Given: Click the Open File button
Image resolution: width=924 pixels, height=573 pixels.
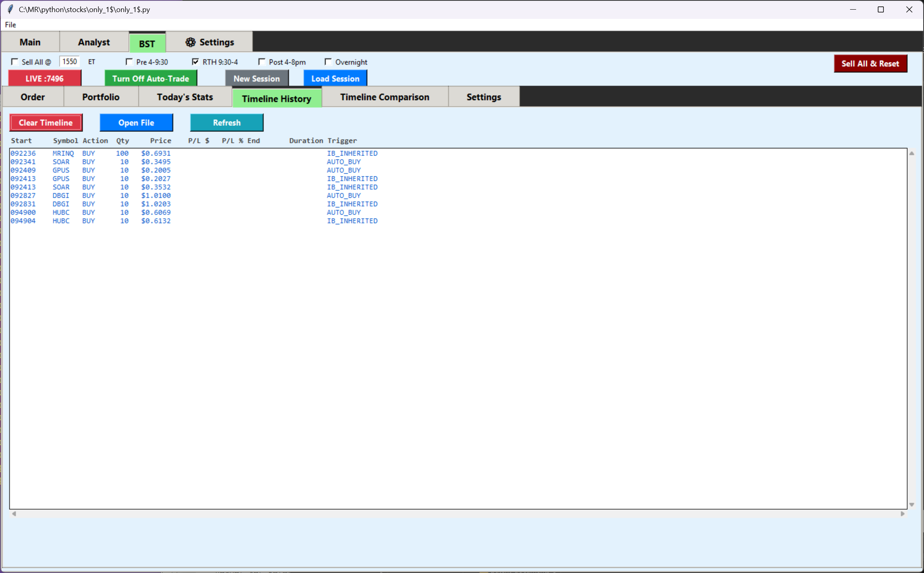Looking at the screenshot, I should tap(136, 123).
